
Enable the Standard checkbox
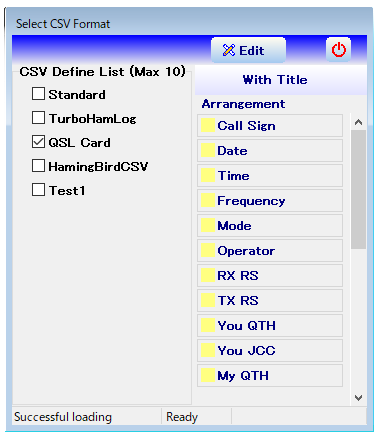[38, 94]
